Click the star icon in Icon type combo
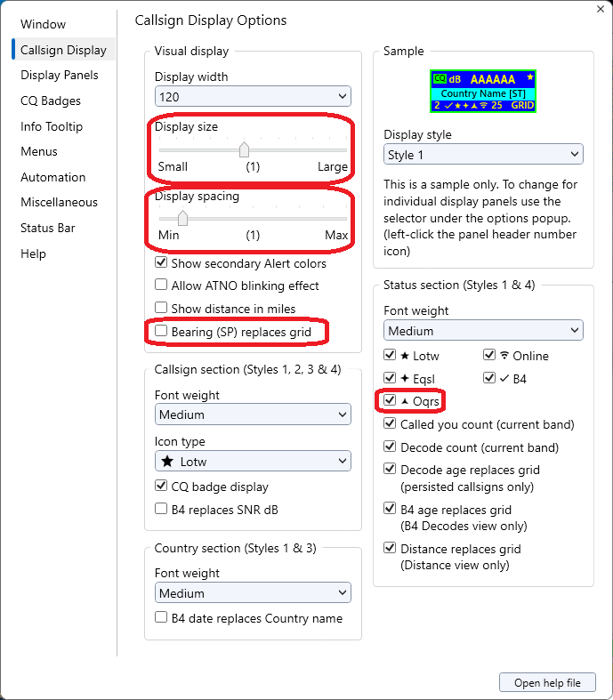Image resolution: width=613 pixels, height=700 pixels. point(167,461)
